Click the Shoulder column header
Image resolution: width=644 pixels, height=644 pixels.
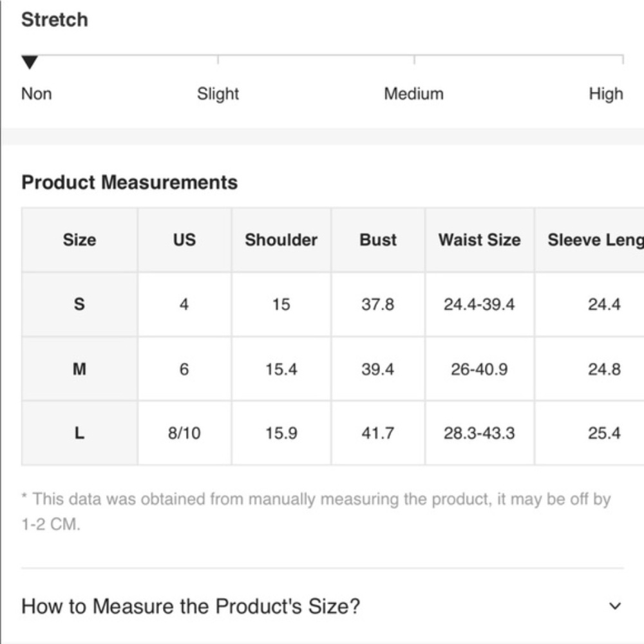click(281, 240)
